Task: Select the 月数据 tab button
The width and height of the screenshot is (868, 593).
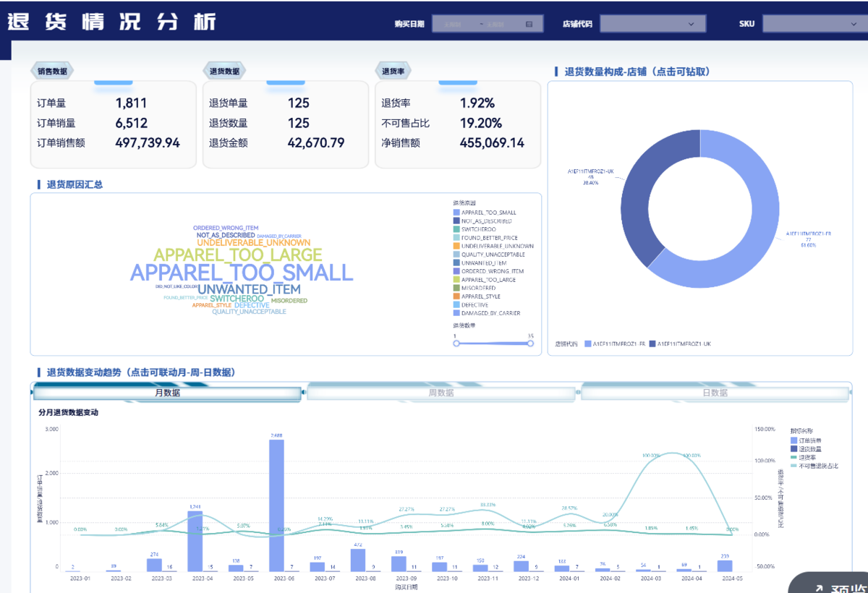Action: coord(167,393)
